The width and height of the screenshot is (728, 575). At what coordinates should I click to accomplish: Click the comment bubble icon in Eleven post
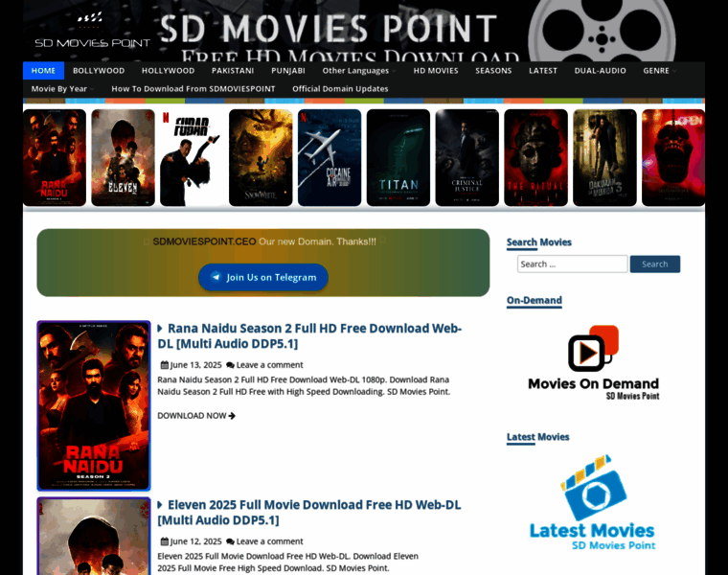[230, 541]
